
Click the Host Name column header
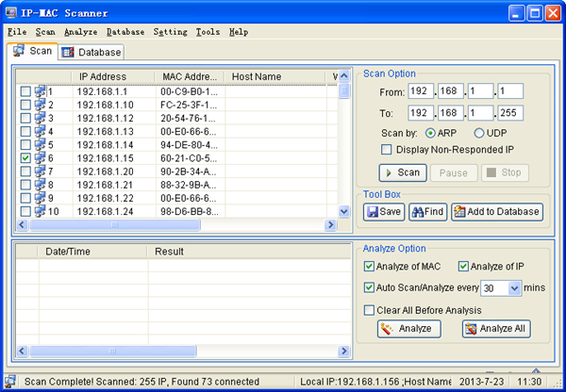pyautogui.click(x=275, y=77)
